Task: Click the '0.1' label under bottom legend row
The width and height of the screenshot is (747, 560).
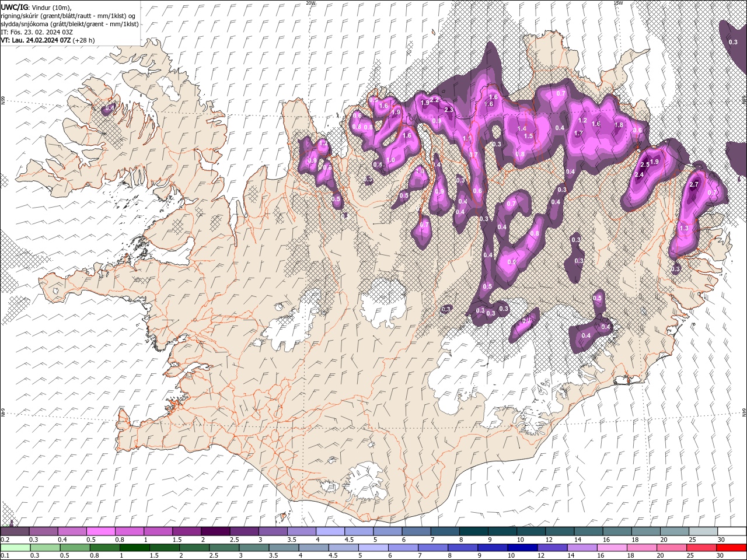Action: click(x=5, y=556)
